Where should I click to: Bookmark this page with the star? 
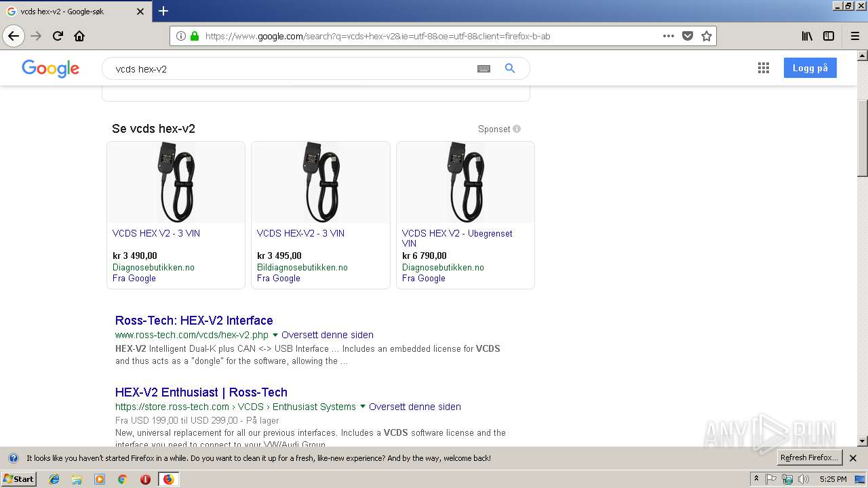[707, 36]
